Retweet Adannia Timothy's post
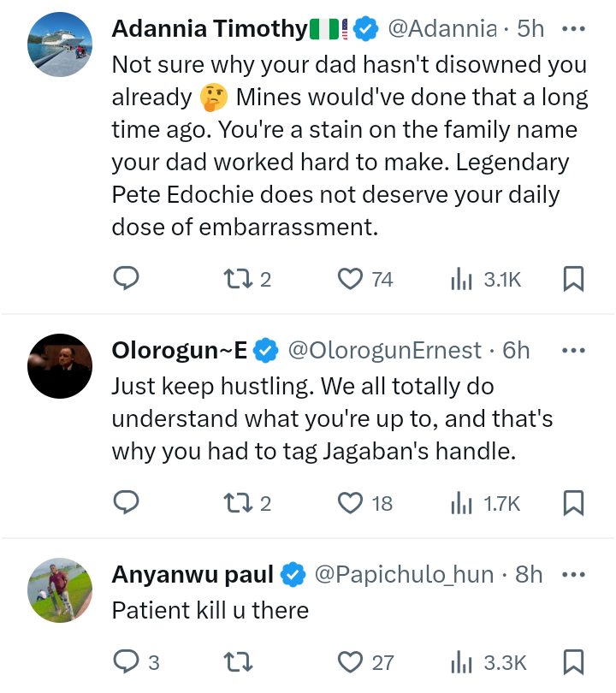This screenshot has height=693, width=616. tap(235, 278)
